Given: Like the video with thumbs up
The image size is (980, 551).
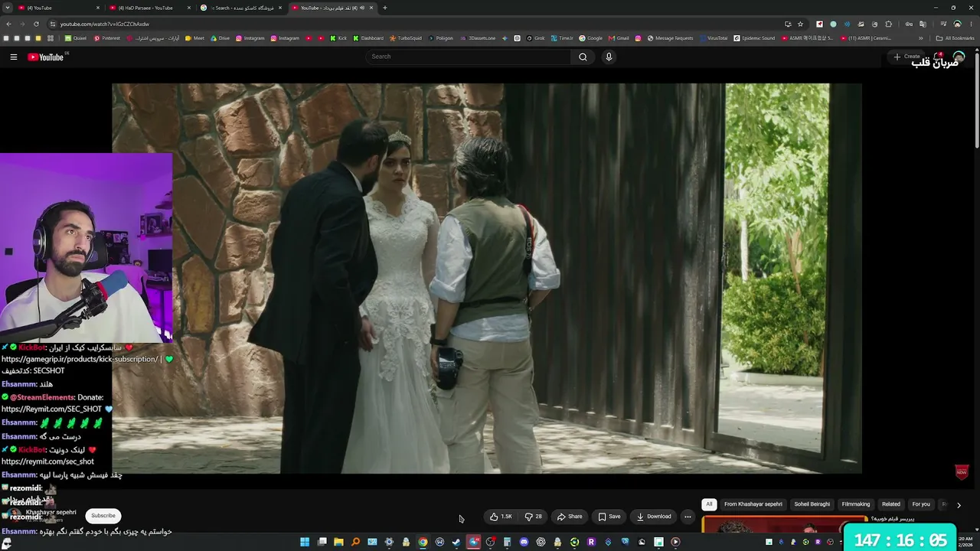Looking at the screenshot, I should pyautogui.click(x=501, y=517).
